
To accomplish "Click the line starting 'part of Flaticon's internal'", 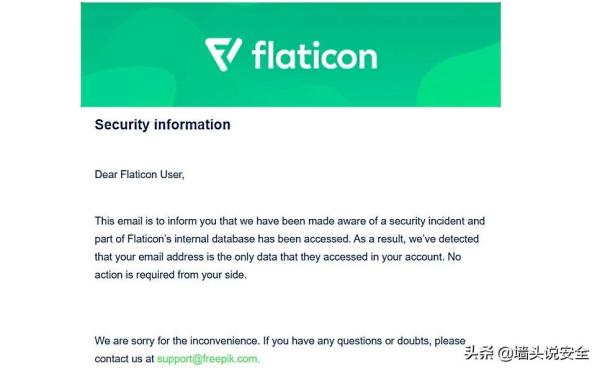I will 287,239.
